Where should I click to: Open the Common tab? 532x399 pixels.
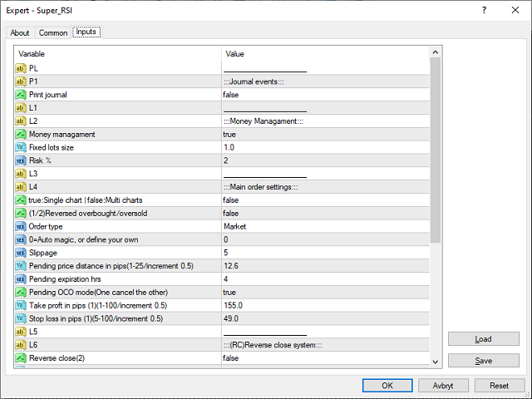53,33
